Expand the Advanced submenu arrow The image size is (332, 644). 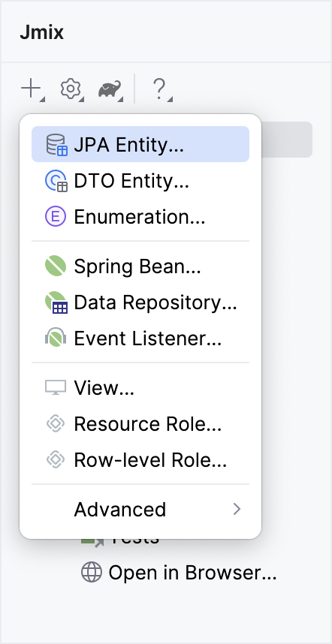pos(237,510)
